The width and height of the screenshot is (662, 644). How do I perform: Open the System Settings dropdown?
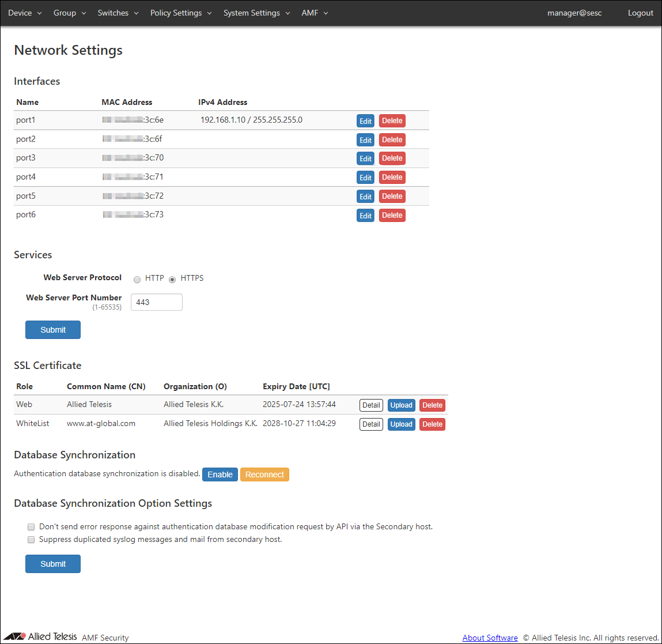(x=256, y=13)
